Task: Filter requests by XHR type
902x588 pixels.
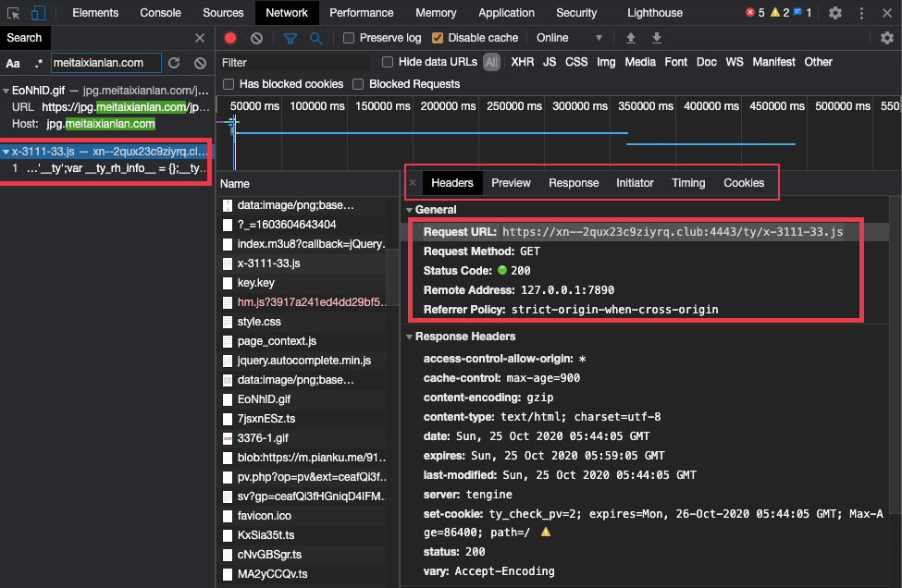Action: pyautogui.click(x=523, y=62)
